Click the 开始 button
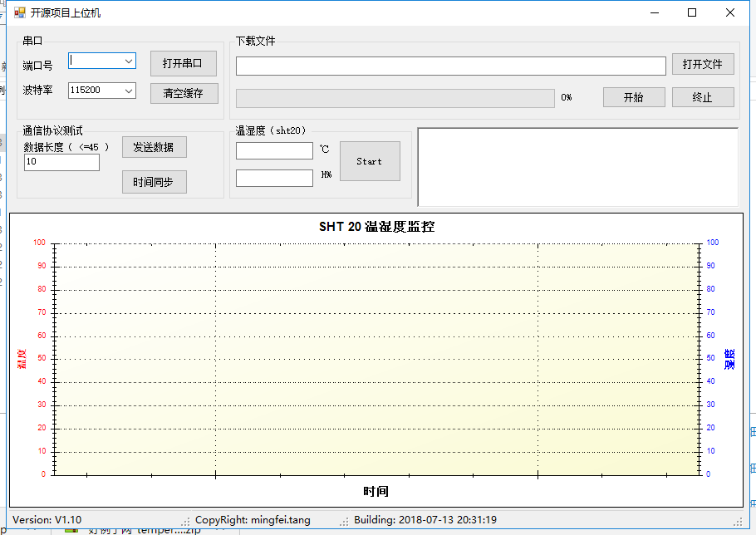Image resolution: width=756 pixels, height=535 pixels. 634,97
